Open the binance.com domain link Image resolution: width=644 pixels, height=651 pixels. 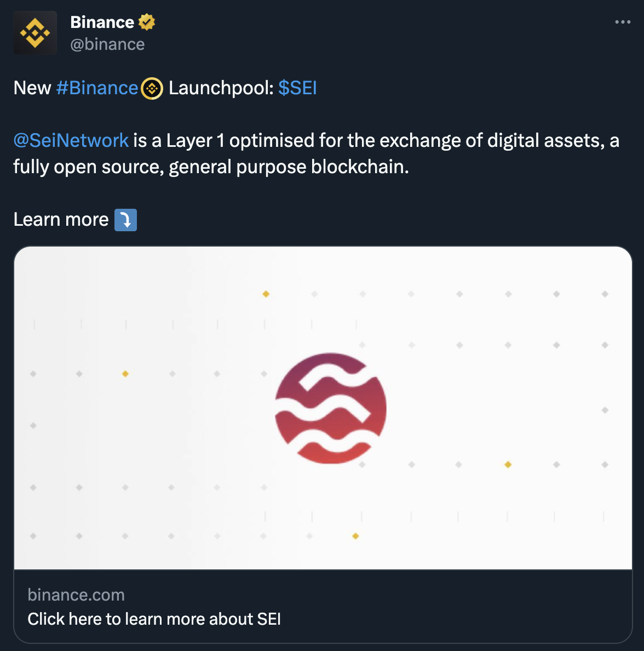tap(76, 595)
